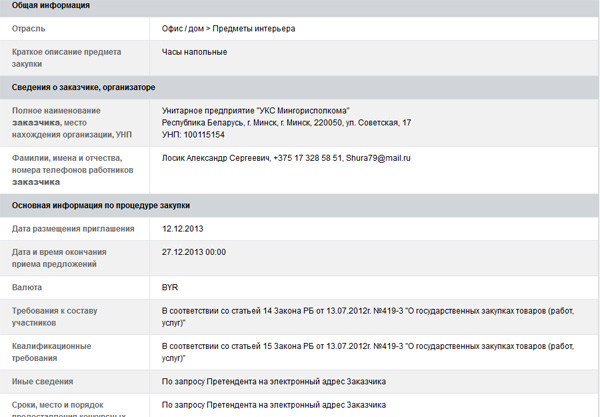The width and height of the screenshot is (600, 417).
Task: Click the deadline 27.12.2013 00:00
Action: pyautogui.click(x=194, y=252)
